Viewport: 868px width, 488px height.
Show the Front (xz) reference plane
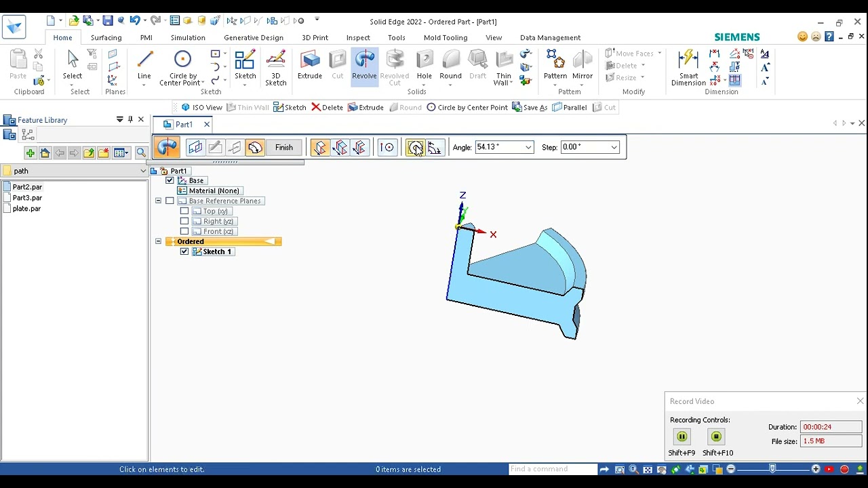click(x=184, y=232)
